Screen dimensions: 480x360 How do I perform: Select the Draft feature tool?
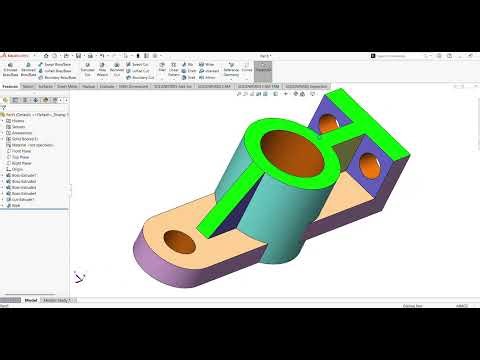189,71
